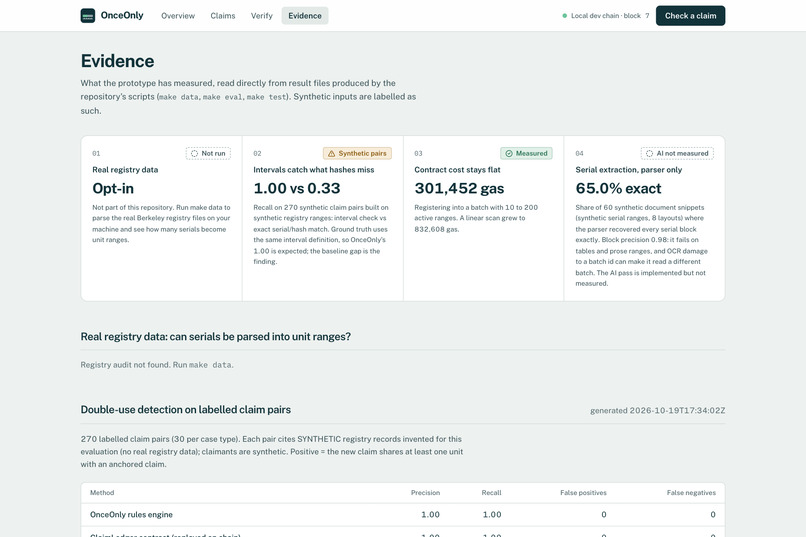Click Serial extraction, parser only title
Viewport: 806px width, 537px height.
(629, 170)
